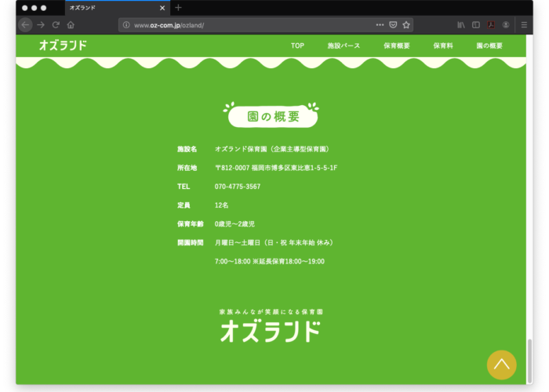This screenshot has height=392, width=549.
Task: Reload the current page
Action: coord(56,25)
